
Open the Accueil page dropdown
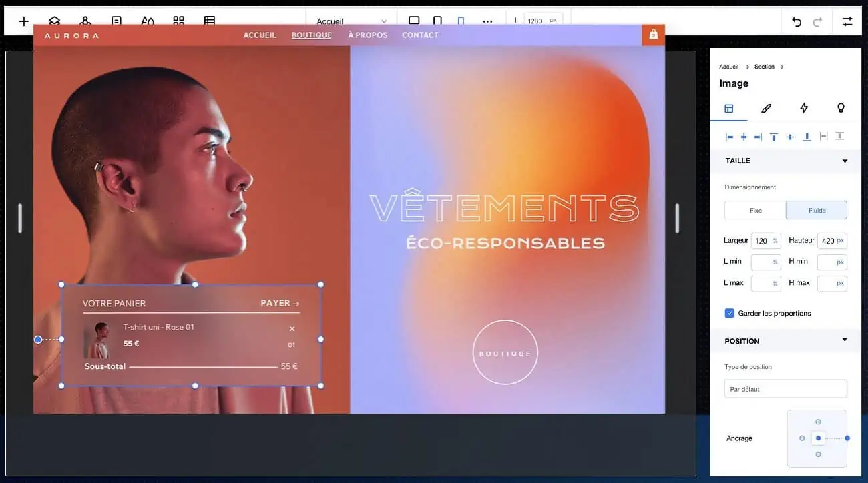point(352,21)
